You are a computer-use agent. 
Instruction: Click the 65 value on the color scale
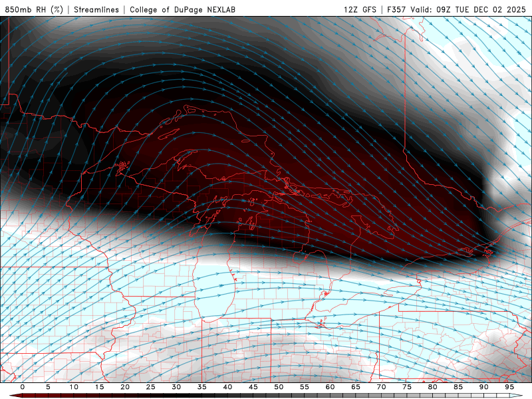[356, 387]
